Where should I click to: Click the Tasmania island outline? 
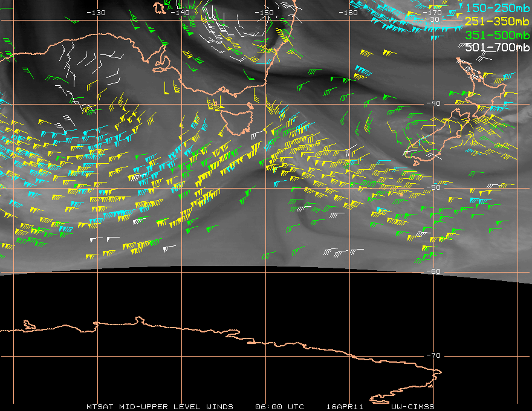click(237, 121)
